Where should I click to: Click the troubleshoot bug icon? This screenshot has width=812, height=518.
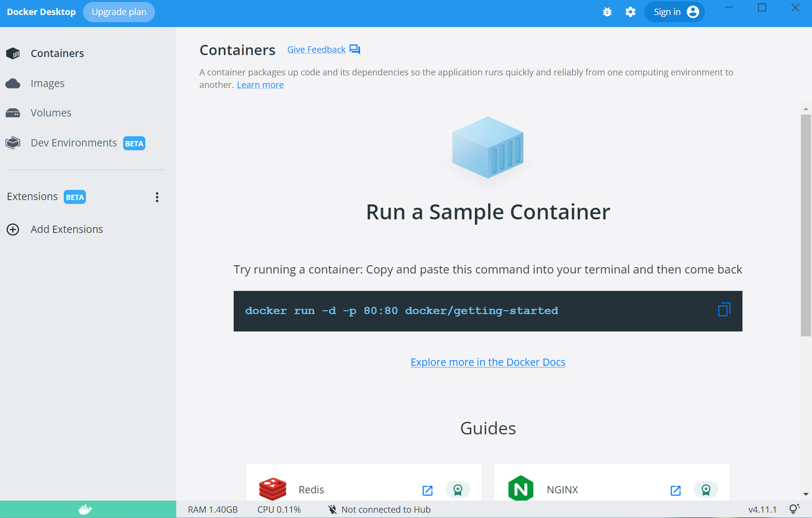click(x=607, y=12)
